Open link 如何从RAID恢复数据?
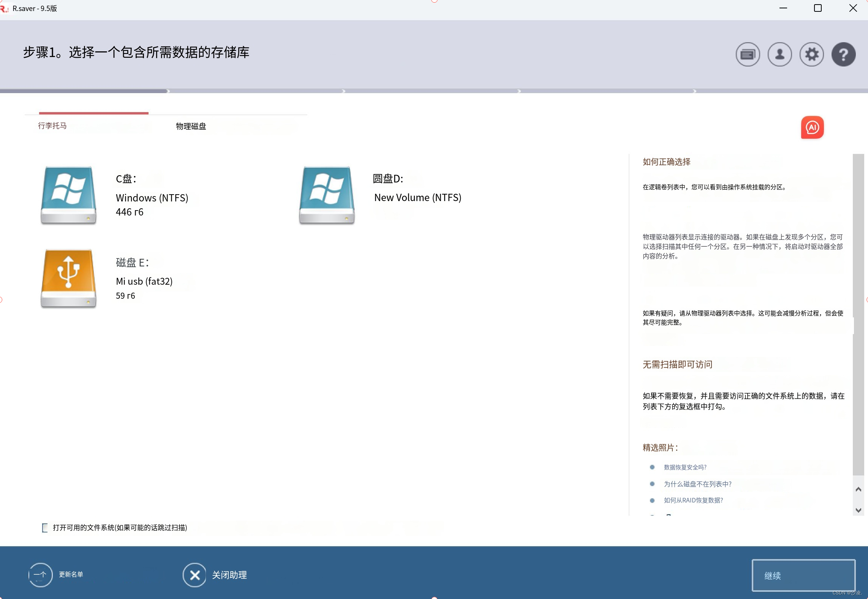The image size is (868, 599). [693, 500]
